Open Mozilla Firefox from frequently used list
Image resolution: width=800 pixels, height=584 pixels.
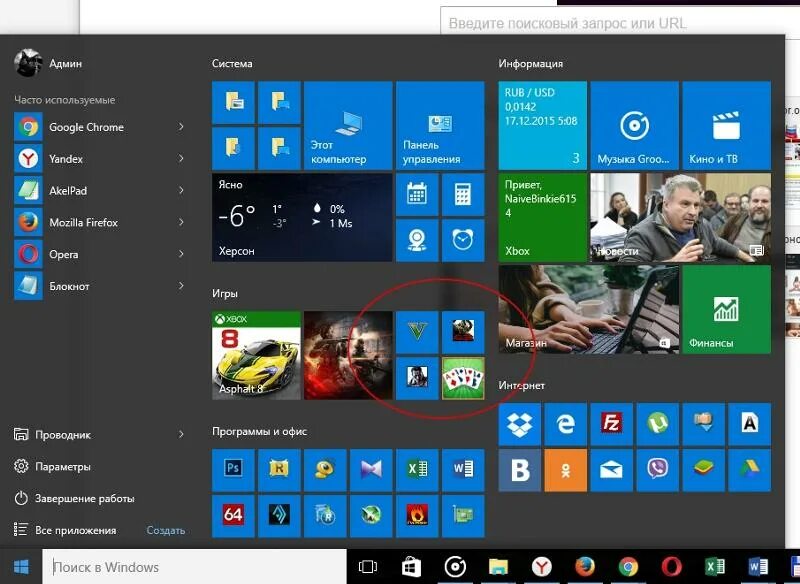[x=99, y=222]
